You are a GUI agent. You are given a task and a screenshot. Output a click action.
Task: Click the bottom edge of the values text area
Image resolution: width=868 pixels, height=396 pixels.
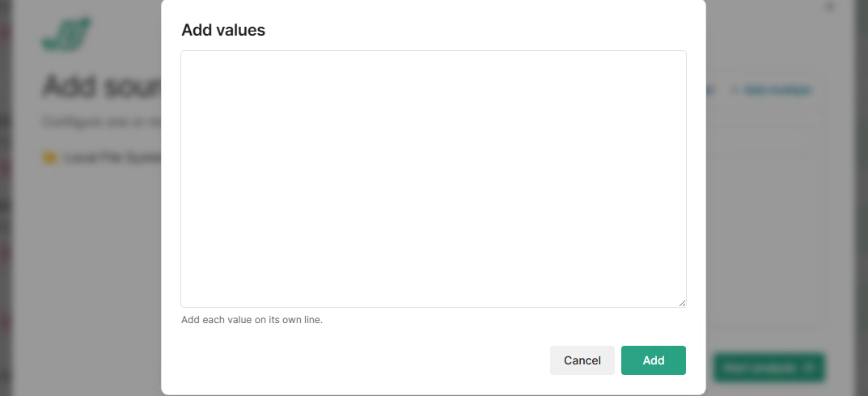click(433, 306)
